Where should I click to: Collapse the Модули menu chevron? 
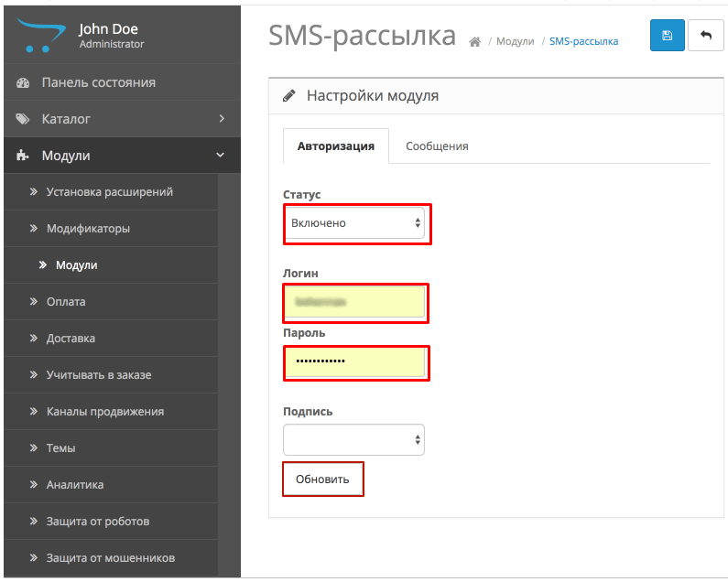pyautogui.click(x=221, y=155)
